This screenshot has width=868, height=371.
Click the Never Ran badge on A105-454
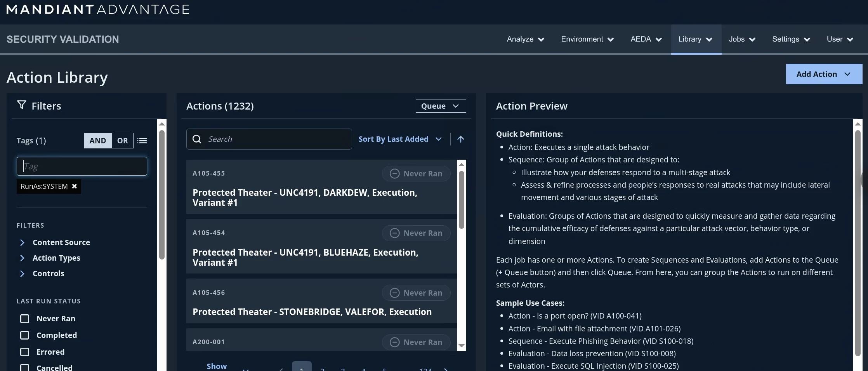pyautogui.click(x=416, y=233)
